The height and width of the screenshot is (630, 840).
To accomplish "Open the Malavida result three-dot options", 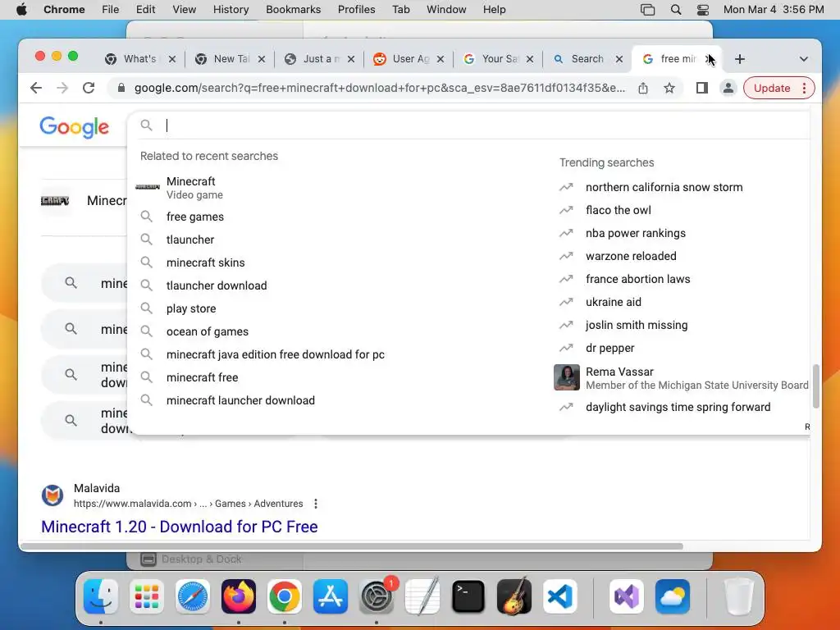I will (x=316, y=504).
